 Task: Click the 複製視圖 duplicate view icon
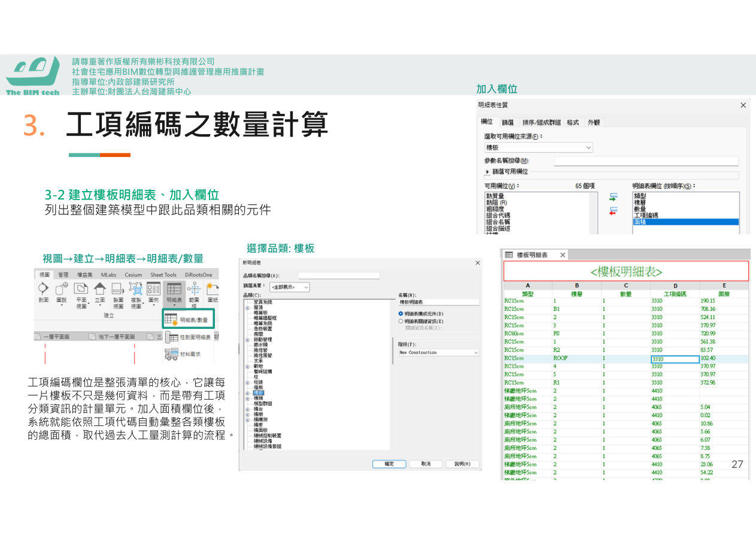click(136, 289)
